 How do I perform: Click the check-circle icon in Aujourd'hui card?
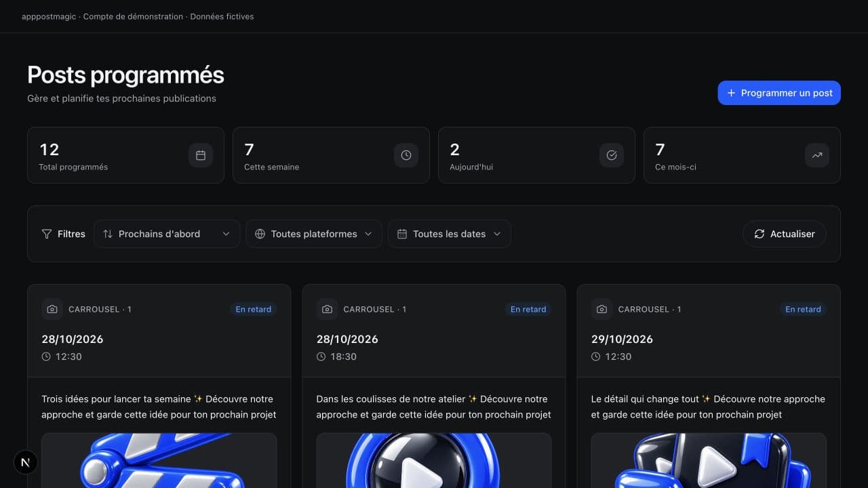(612, 155)
